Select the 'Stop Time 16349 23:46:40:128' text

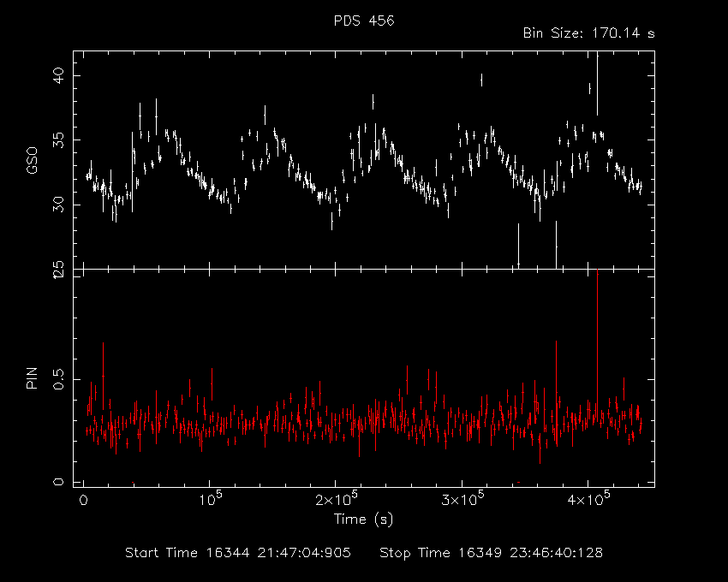[492, 553]
